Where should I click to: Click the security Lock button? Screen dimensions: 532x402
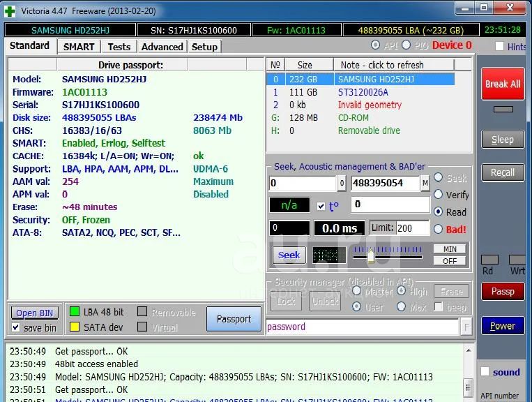pyautogui.click(x=286, y=301)
